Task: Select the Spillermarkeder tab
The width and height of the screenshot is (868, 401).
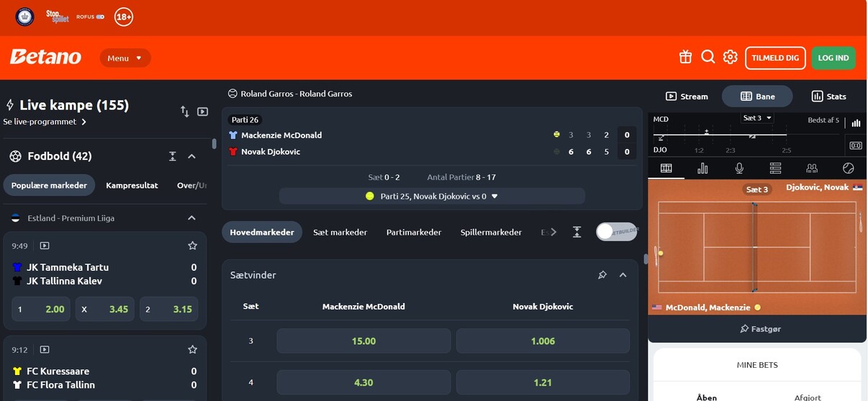Action: [491, 233]
